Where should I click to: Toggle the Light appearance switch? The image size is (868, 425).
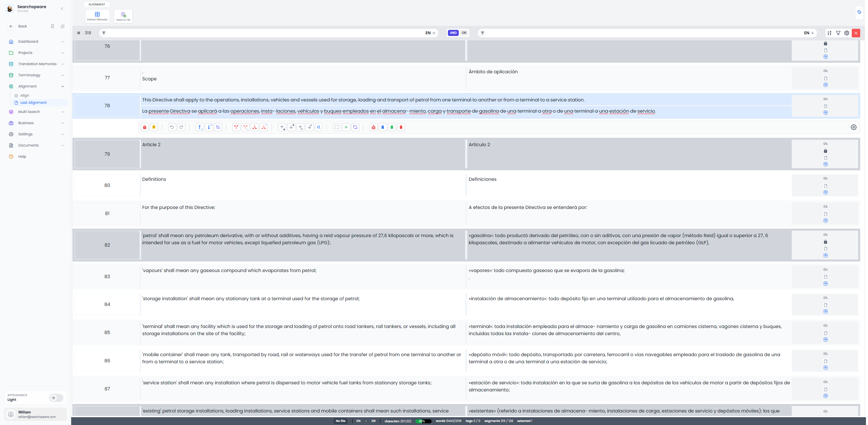pos(56,398)
